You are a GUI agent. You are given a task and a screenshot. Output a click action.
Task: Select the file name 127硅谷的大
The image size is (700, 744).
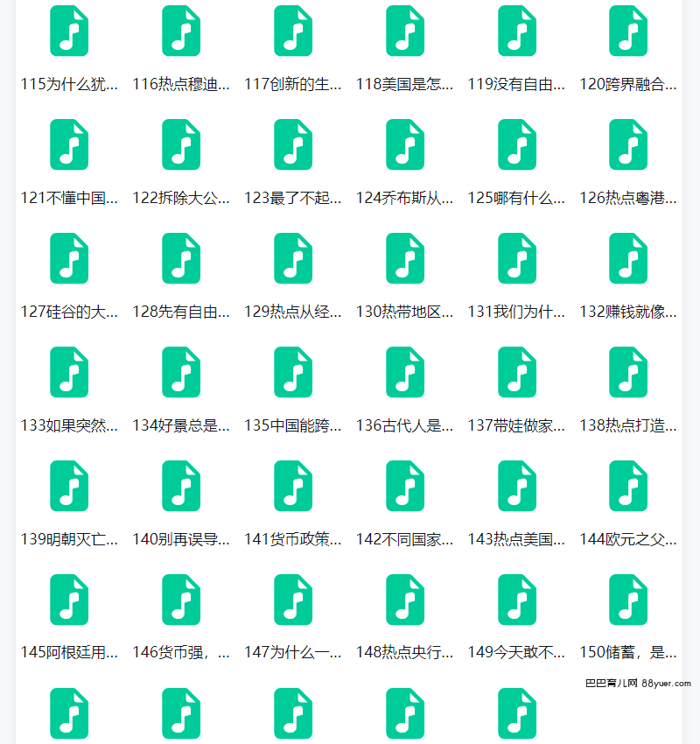(x=69, y=312)
